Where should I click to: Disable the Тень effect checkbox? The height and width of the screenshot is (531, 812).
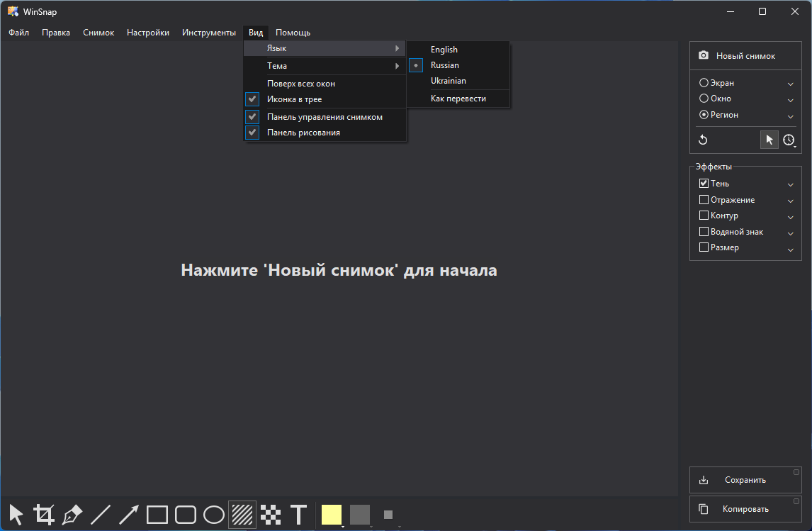[x=704, y=184]
